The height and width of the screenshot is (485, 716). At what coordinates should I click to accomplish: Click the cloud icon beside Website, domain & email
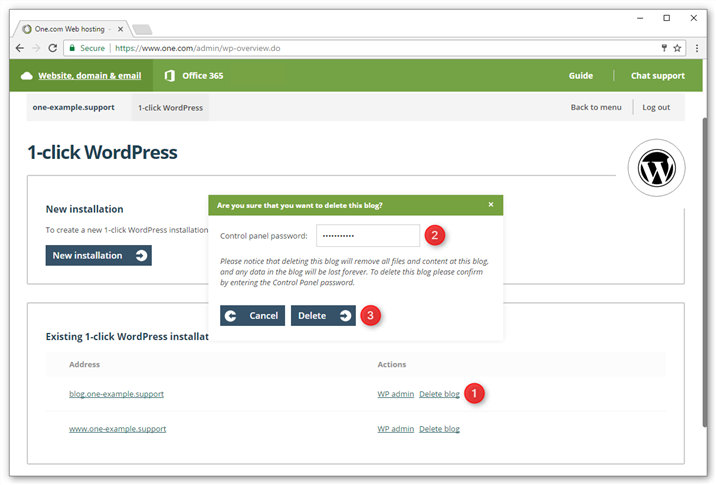(26, 75)
